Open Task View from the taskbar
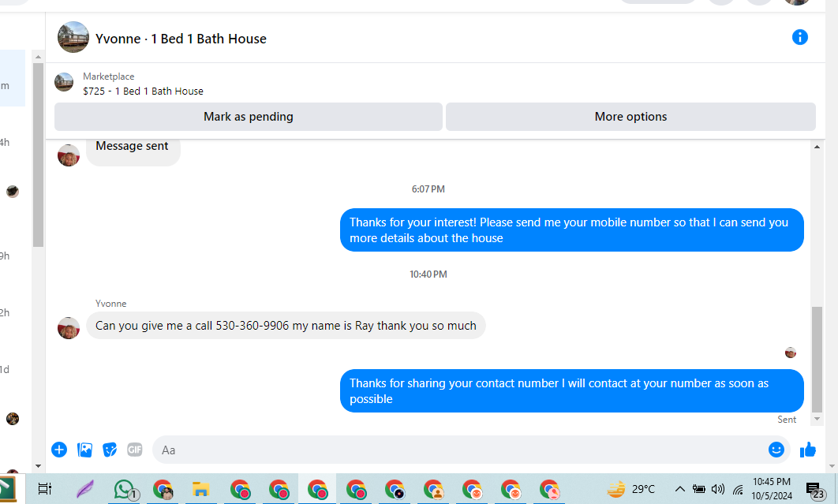The height and width of the screenshot is (504, 838). click(45, 489)
